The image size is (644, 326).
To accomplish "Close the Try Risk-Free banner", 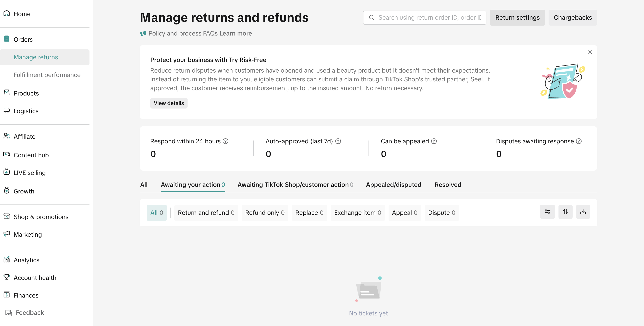I will [x=590, y=52].
